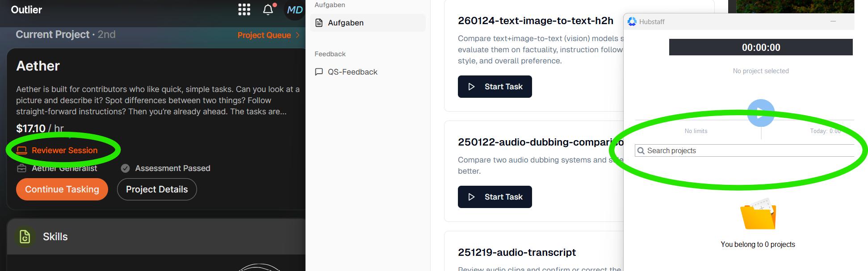Click the 251219-audio-transcript title
The width and height of the screenshot is (868, 271).
click(x=516, y=252)
